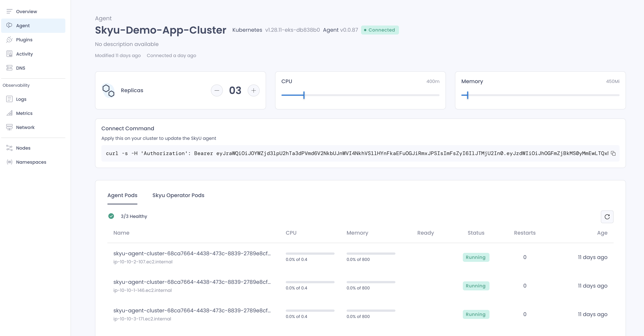Decrease the replica count with minus

pyautogui.click(x=217, y=90)
